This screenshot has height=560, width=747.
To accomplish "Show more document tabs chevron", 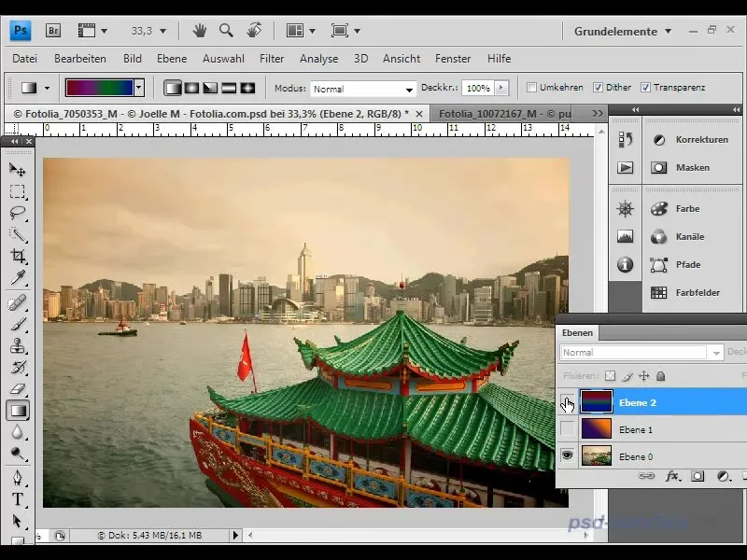I will click(598, 113).
